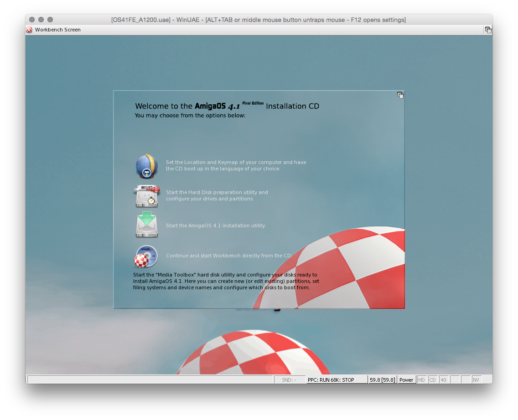
Task: Select "Start the Hard Disk preparation utility" text
Action: [217, 195]
